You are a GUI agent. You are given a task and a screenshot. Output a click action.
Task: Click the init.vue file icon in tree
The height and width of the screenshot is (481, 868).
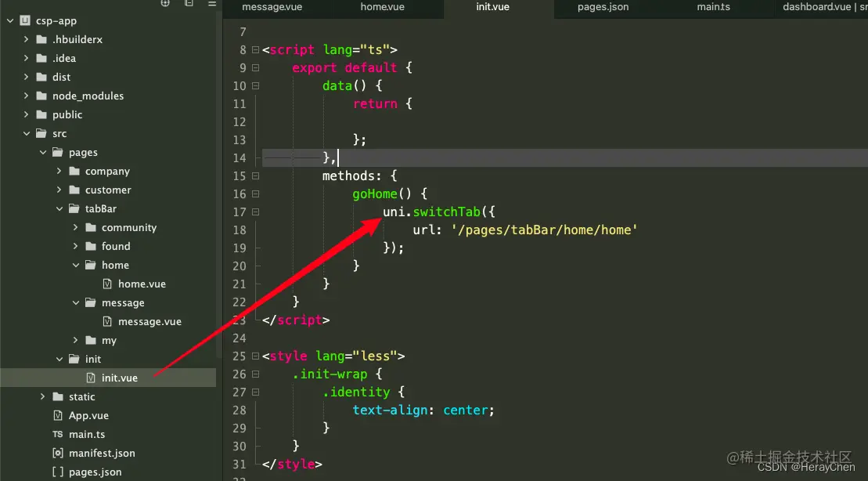[91, 378]
